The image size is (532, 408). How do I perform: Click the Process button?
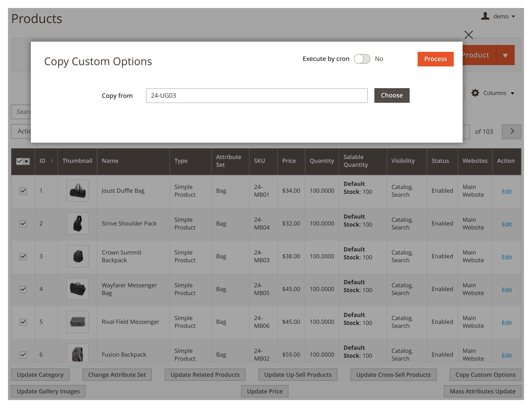coord(435,59)
